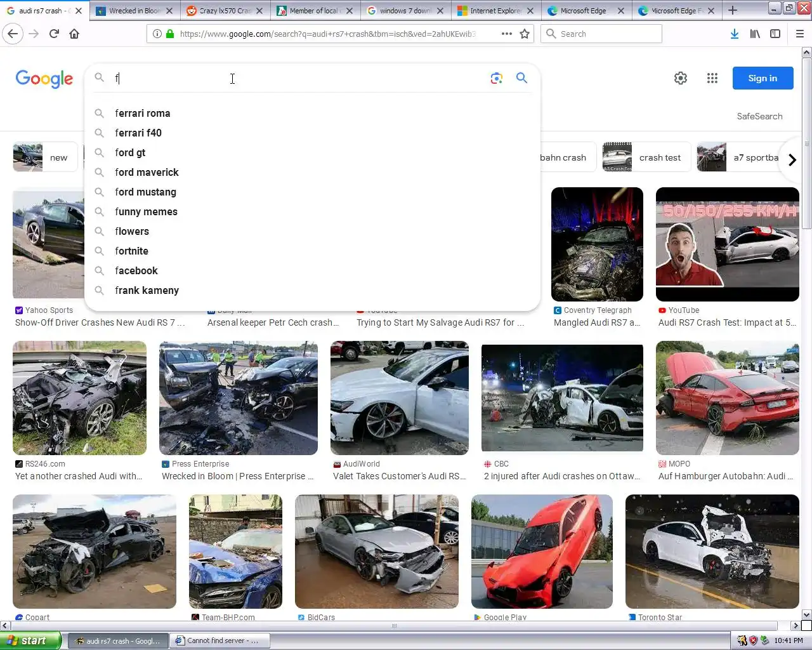The width and height of the screenshot is (812, 650).
Task: Close the Wrecked in Bloom tab
Action: 169,11
